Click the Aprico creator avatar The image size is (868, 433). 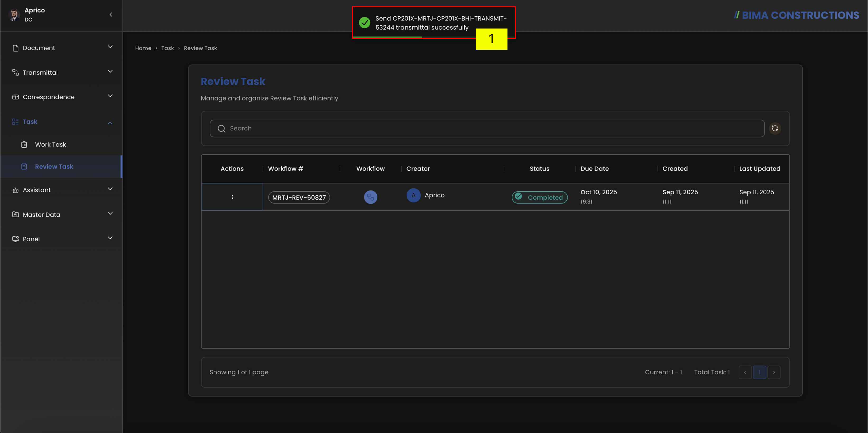(413, 195)
